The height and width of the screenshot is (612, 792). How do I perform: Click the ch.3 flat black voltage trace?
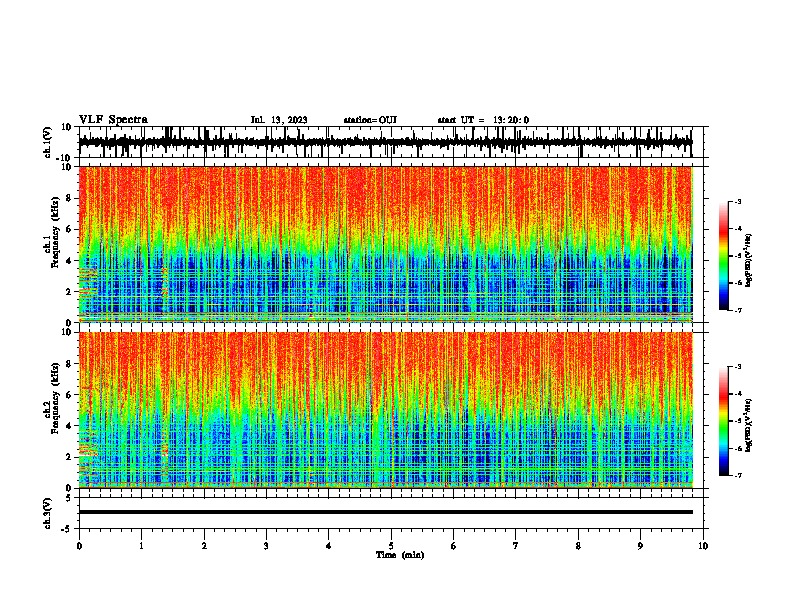386,512
